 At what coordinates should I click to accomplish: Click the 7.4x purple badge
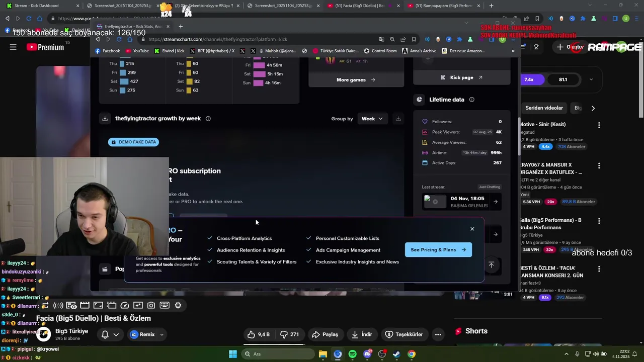[x=531, y=79]
